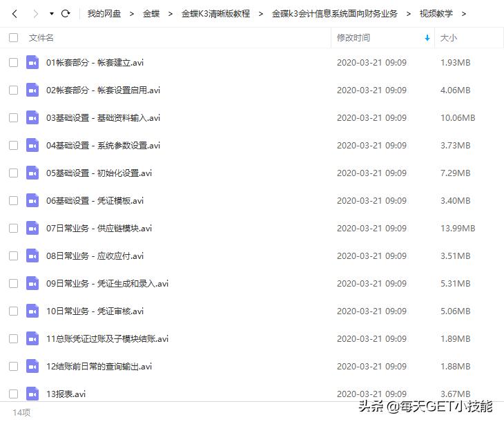504x424 pixels.
Task: Check the box for 07日常业务 - 供应链模块.avi
Action: [x=14, y=229]
